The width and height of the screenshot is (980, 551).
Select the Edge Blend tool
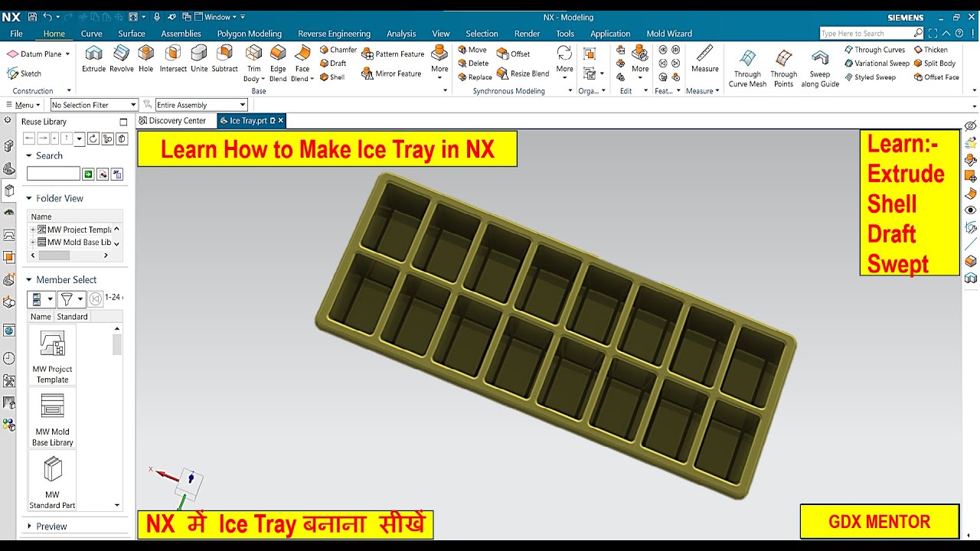point(278,64)
